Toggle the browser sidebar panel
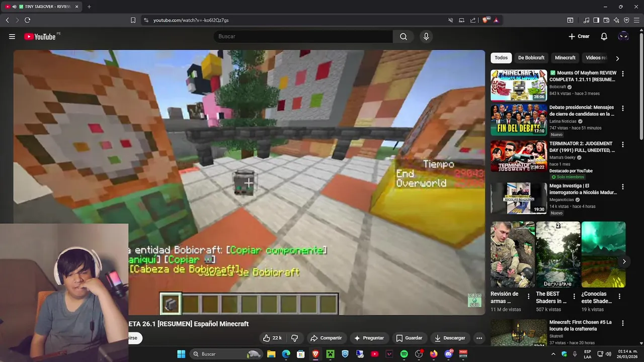644x362 pixels. click(596, 20)
